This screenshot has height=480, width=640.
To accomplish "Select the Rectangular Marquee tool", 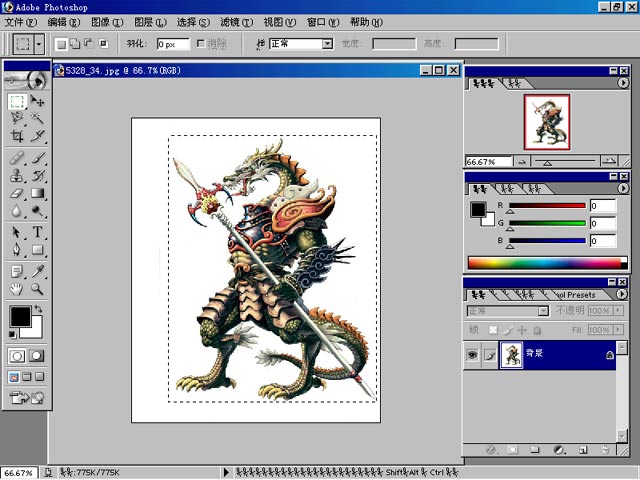I will click(17, 101).
